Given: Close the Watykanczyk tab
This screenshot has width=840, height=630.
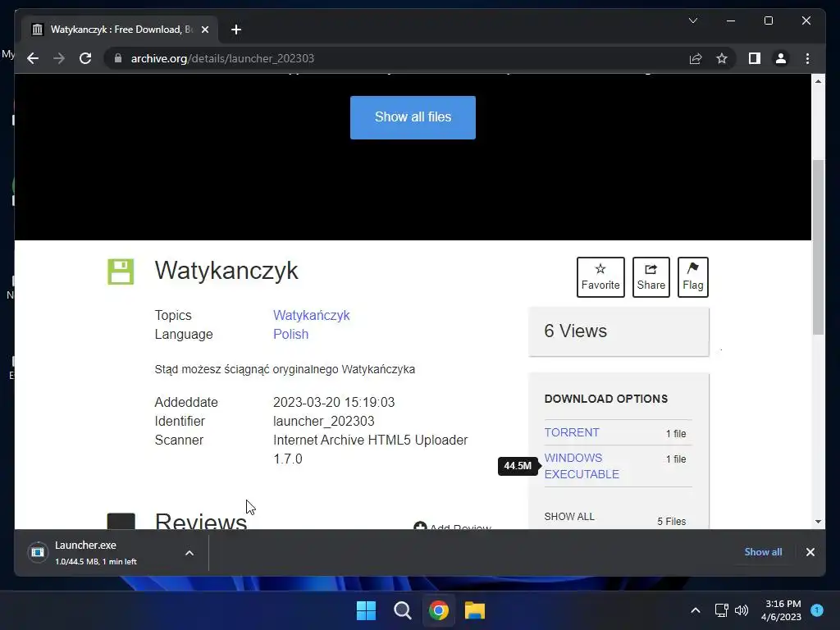Looking at the screenshot, I should click(204, 30).
